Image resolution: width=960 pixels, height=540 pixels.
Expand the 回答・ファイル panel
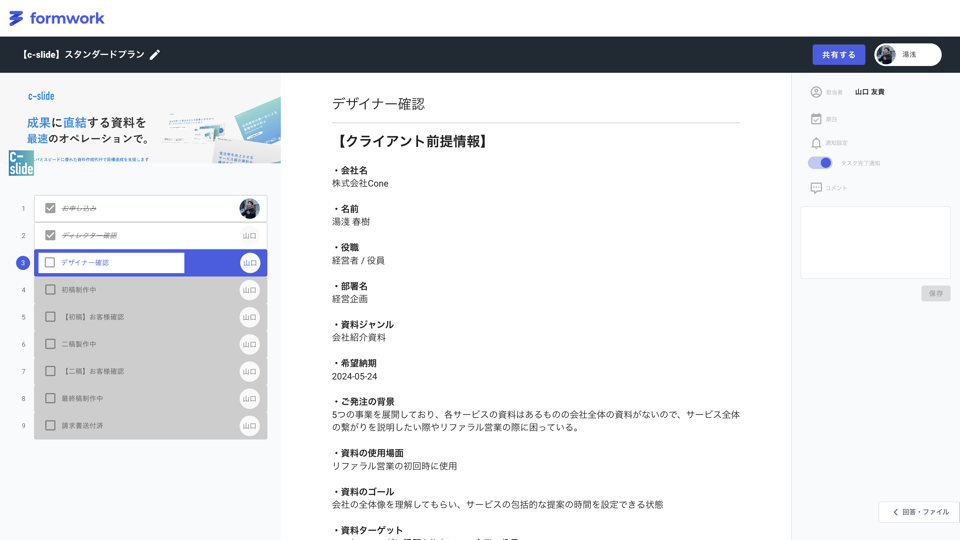click(919, 512)
